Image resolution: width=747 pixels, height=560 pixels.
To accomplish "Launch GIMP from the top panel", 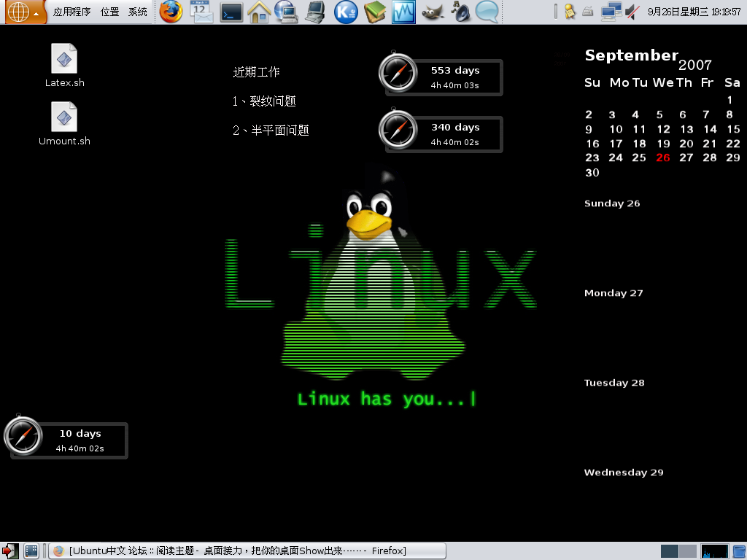I will [x=433, y=12].
